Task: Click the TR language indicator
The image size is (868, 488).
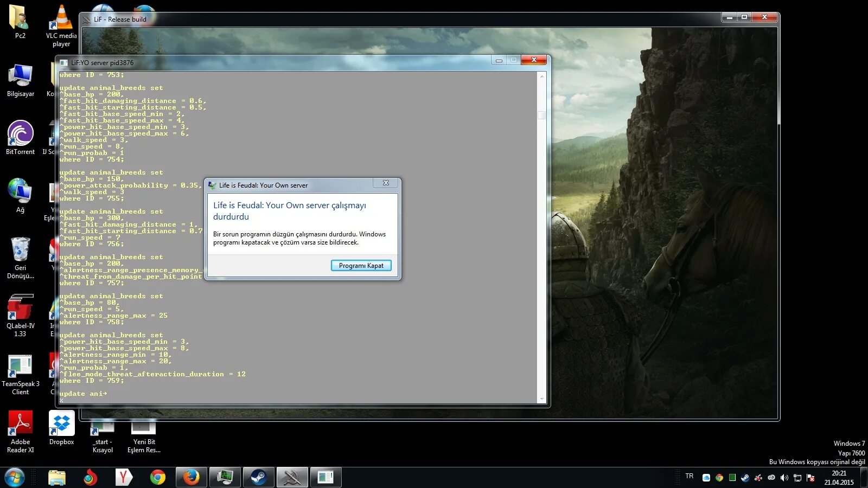Action: pos(689,476)
